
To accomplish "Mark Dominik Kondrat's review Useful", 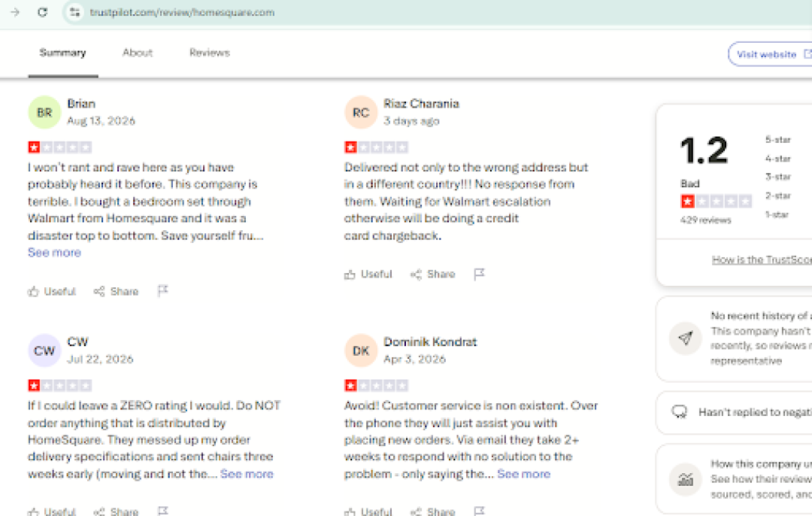I will pyautogui.click(x=368, y=511).
